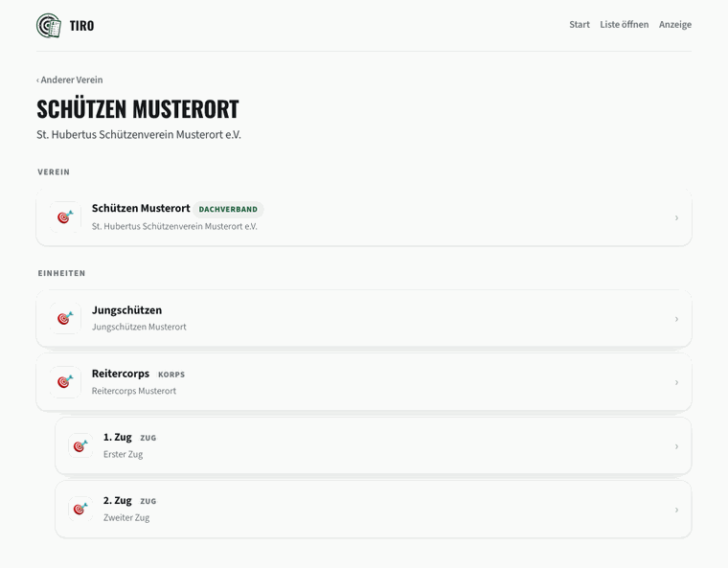Click the Jungschützen target icon
Image resolution: width=728 pixels, height=568 pixels.
coord(65,318)
